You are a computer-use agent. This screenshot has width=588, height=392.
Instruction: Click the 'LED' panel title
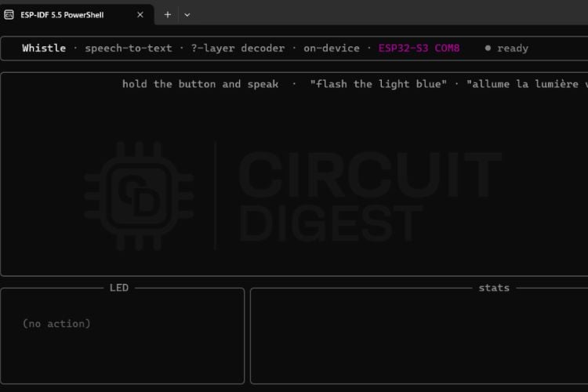pyautogui.click(x=119, y=288)
